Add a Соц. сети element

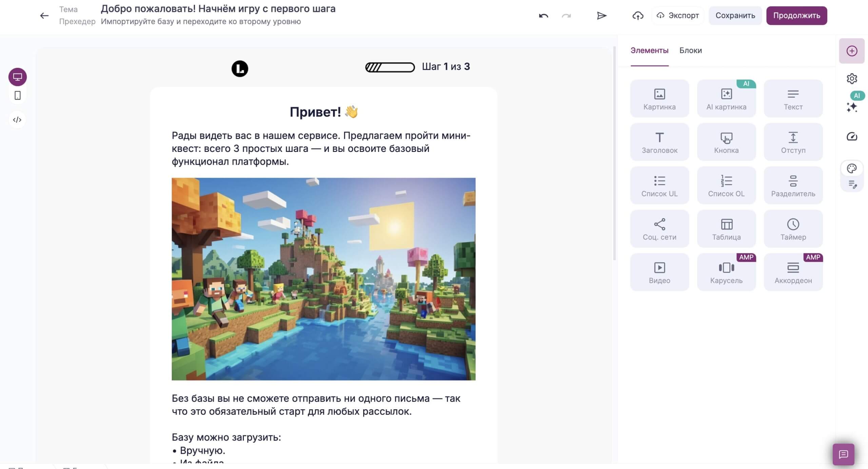click(x=659, y=229)
